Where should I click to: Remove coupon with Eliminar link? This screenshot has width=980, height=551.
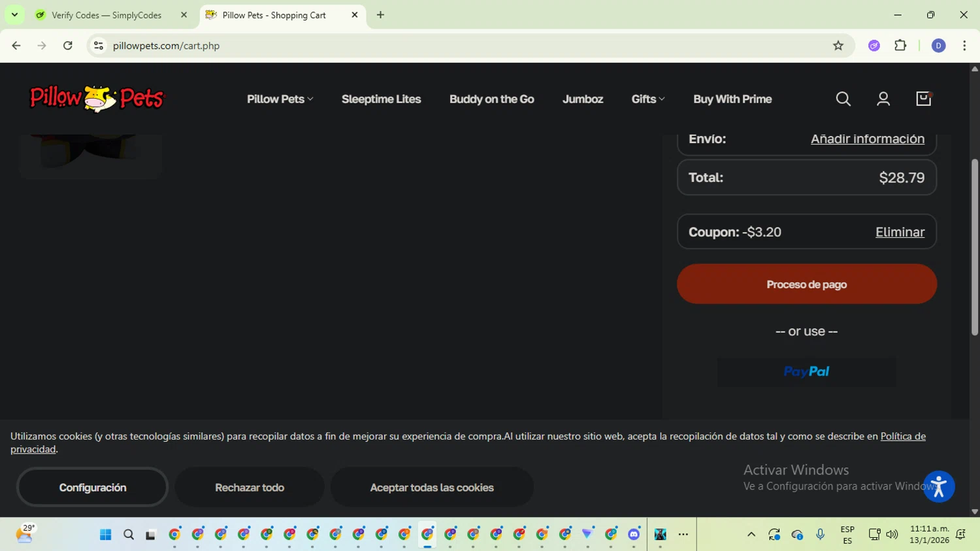click(900, 232)
